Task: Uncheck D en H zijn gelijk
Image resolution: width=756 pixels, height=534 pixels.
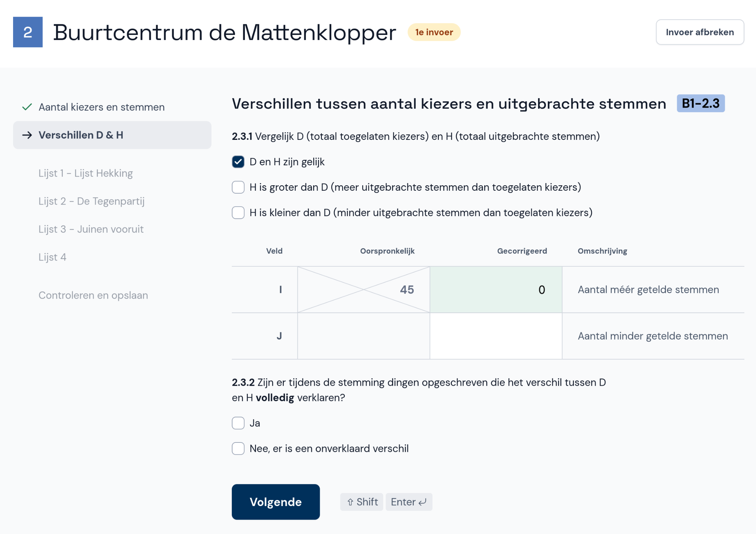Action: [x=238, y=162]
